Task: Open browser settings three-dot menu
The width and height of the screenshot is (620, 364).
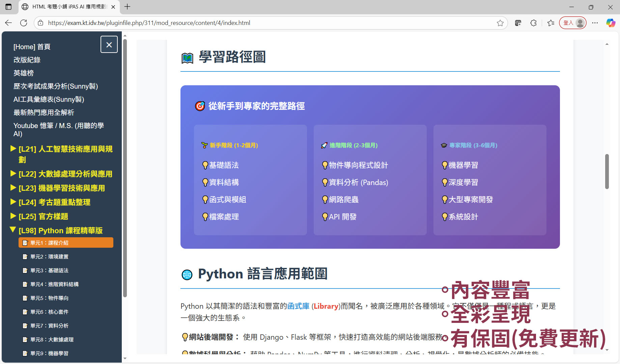Action: pos(595,23)
